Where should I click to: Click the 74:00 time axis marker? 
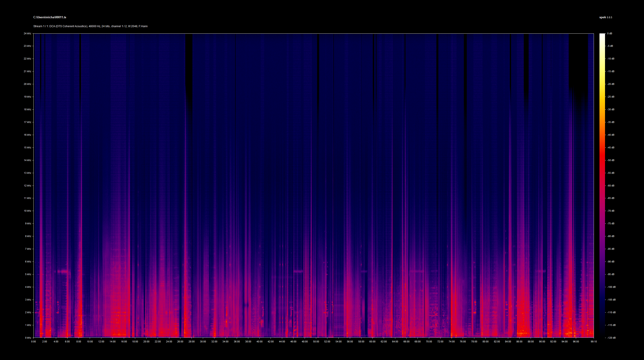coord(452,342)
